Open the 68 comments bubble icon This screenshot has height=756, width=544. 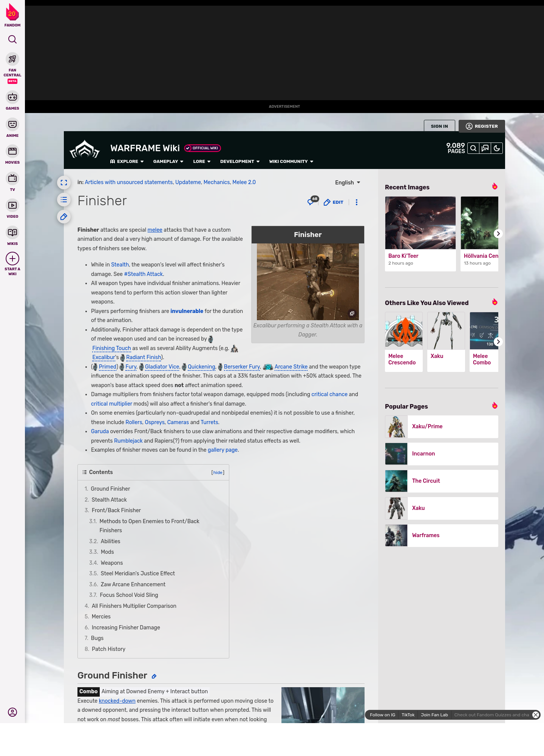pyautogui.click(x=313, y=201)
